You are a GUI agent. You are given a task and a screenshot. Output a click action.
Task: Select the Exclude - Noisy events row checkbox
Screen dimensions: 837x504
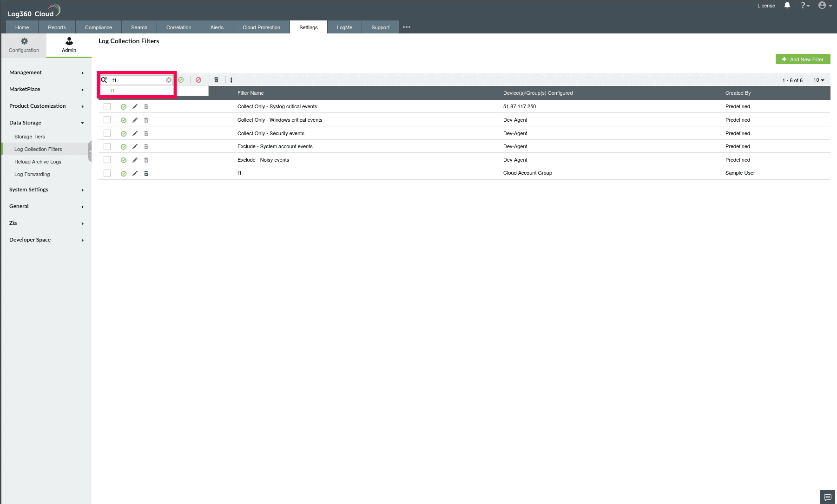click(x=107, y=159)
